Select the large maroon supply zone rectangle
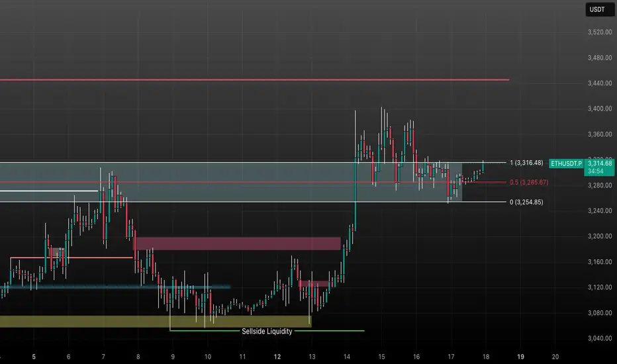The height and width of the screenshot is (364, 617). point(238,244)
